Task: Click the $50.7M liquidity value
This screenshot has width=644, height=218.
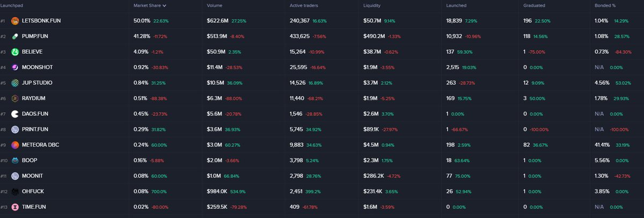Action: [x=372, y=21]
